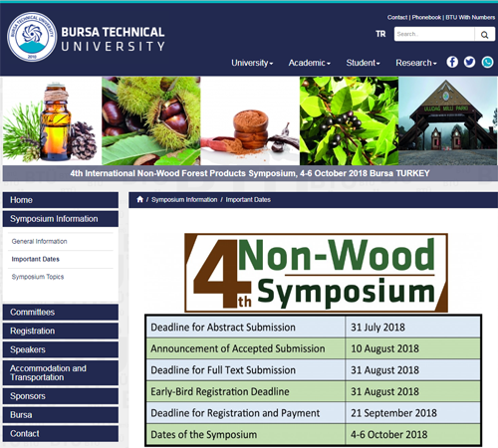Click Symposium Information in breadcrumb
This screenshot has width=498, height=448.
[184, 200]
